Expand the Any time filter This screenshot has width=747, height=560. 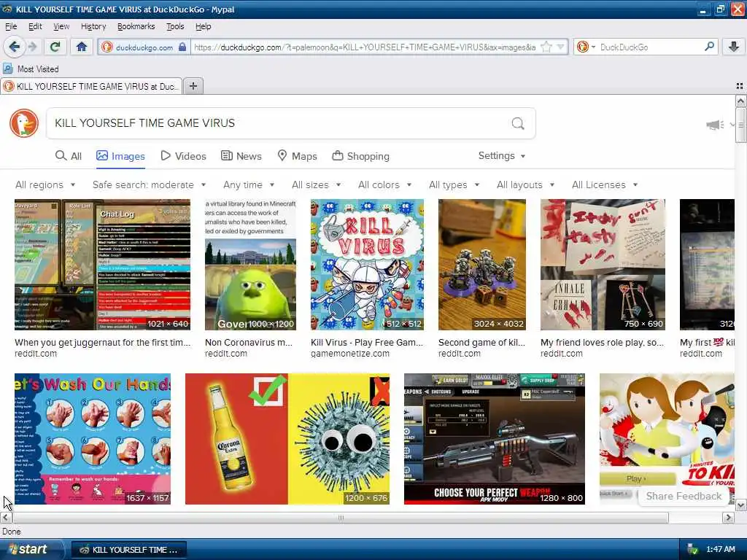point(249,184)
